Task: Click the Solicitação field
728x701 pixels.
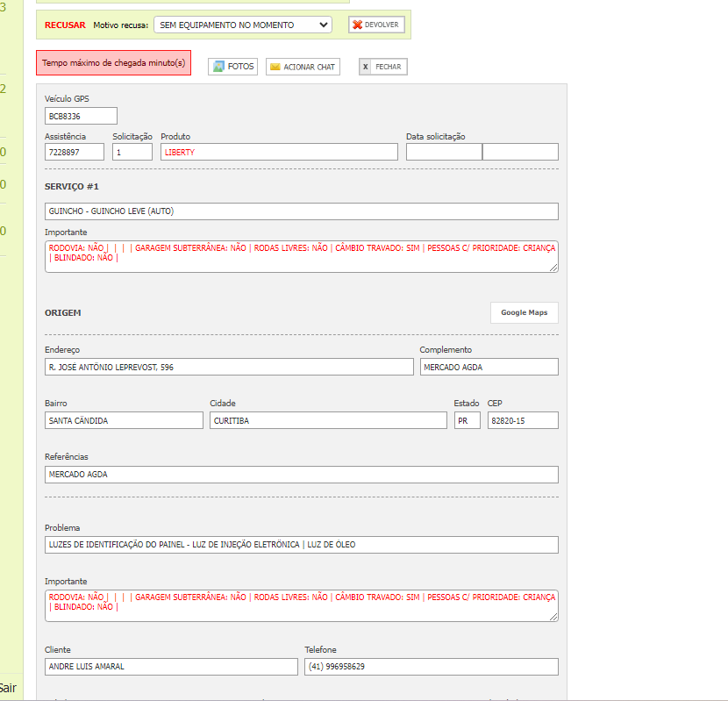Action: [x=132, y=152]
